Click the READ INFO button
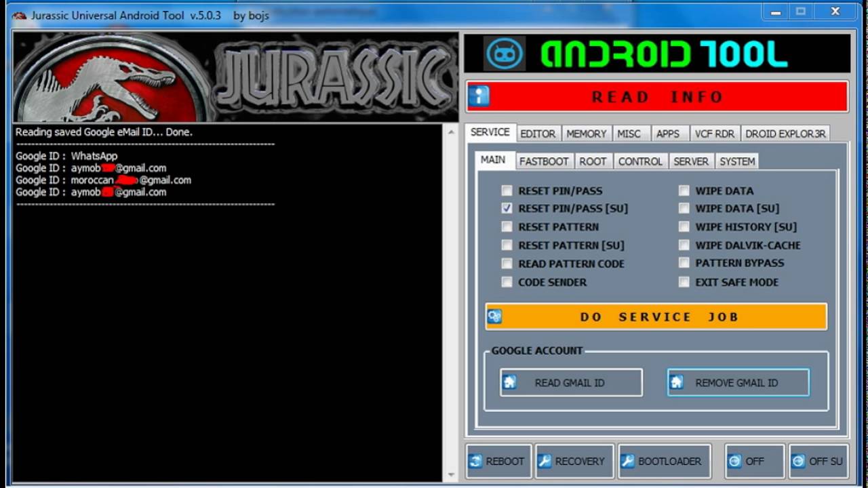 [657, 96]
